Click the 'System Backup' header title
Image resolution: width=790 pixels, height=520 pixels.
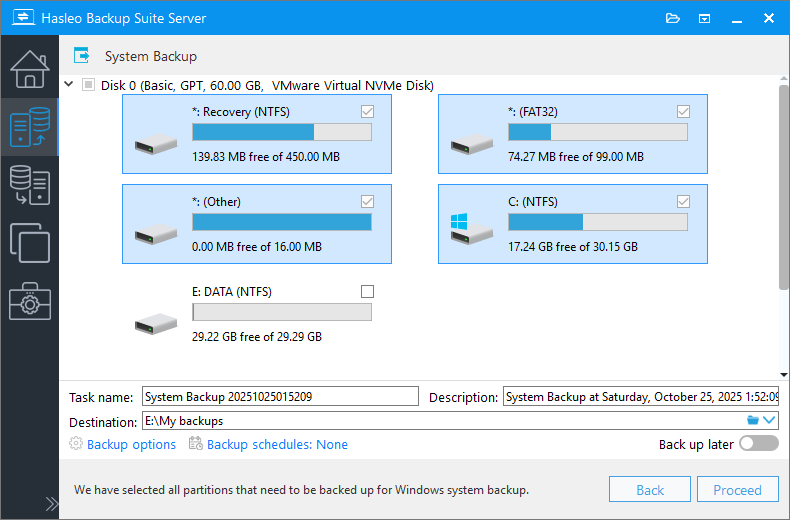(x=151, y=56)
